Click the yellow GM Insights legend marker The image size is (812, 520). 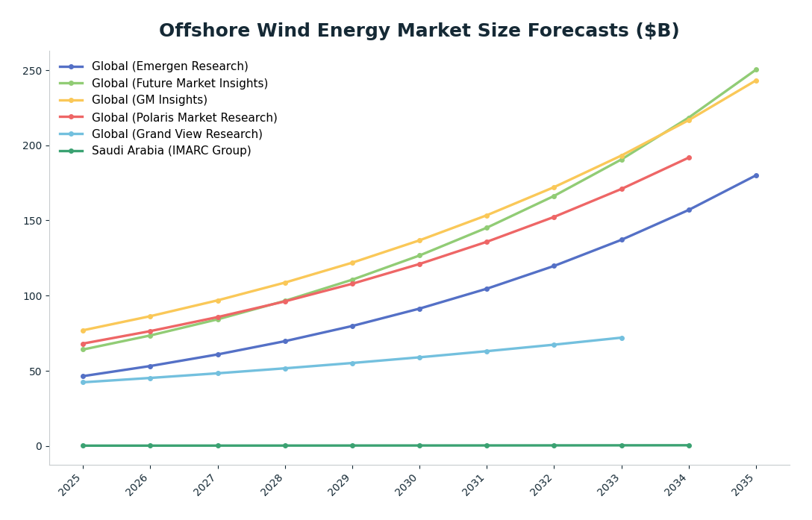point(72,100)
